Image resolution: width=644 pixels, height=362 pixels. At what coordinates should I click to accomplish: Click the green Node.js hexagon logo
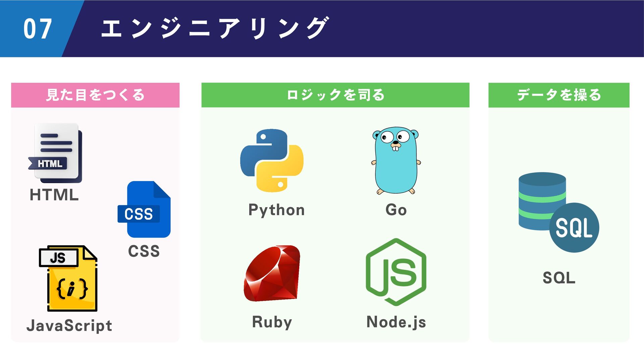[x=396, y=272]
